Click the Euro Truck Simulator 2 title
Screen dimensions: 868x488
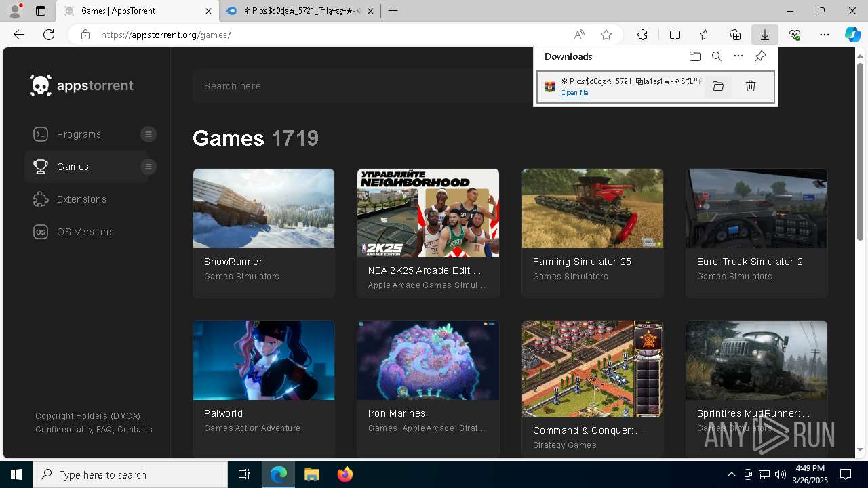750,262
